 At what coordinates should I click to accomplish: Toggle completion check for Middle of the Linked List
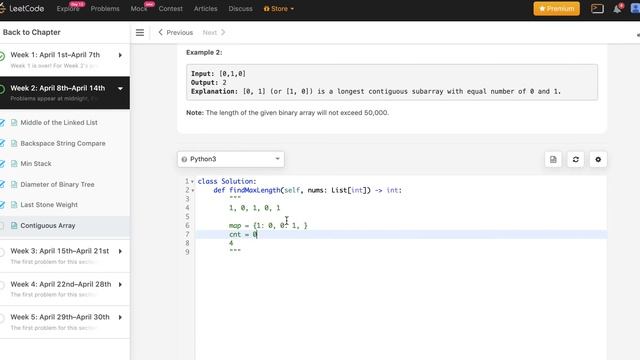[2, 122]
